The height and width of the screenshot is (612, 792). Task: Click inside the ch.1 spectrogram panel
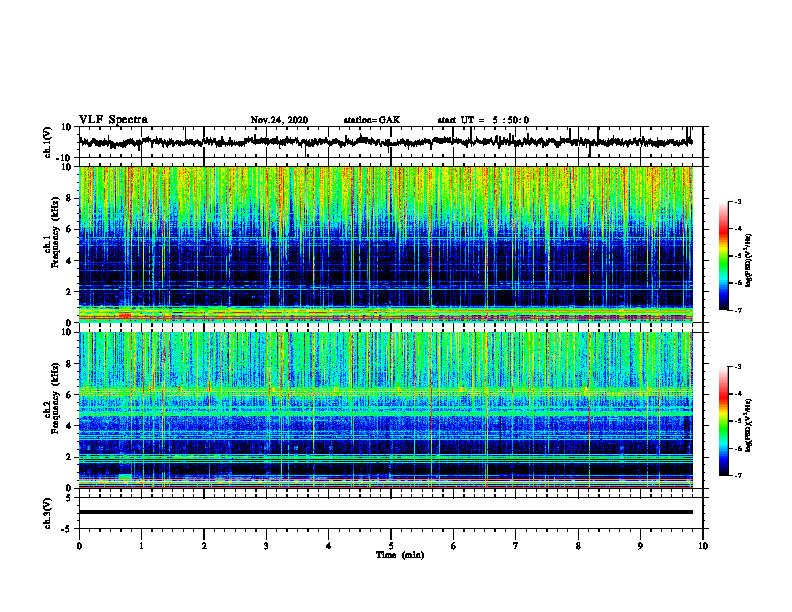(385, 244)
